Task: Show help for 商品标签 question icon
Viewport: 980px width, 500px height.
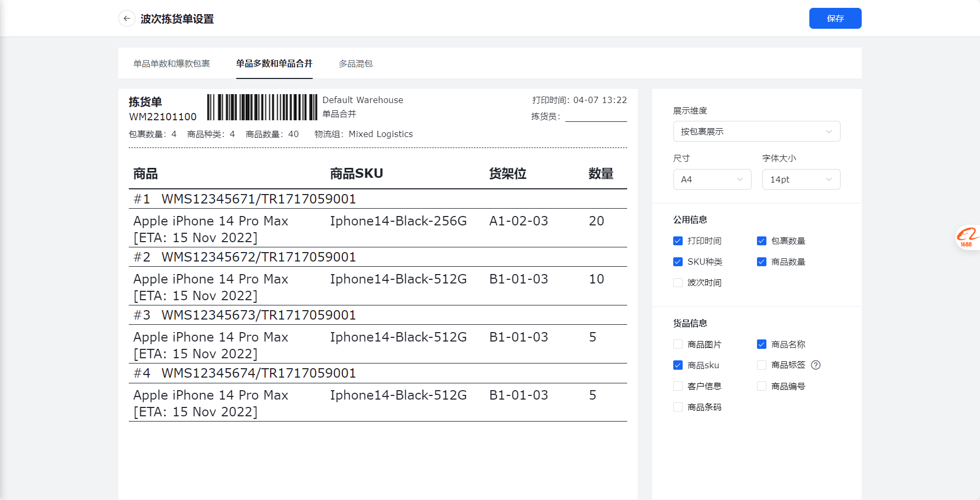Action: [816, 365]
